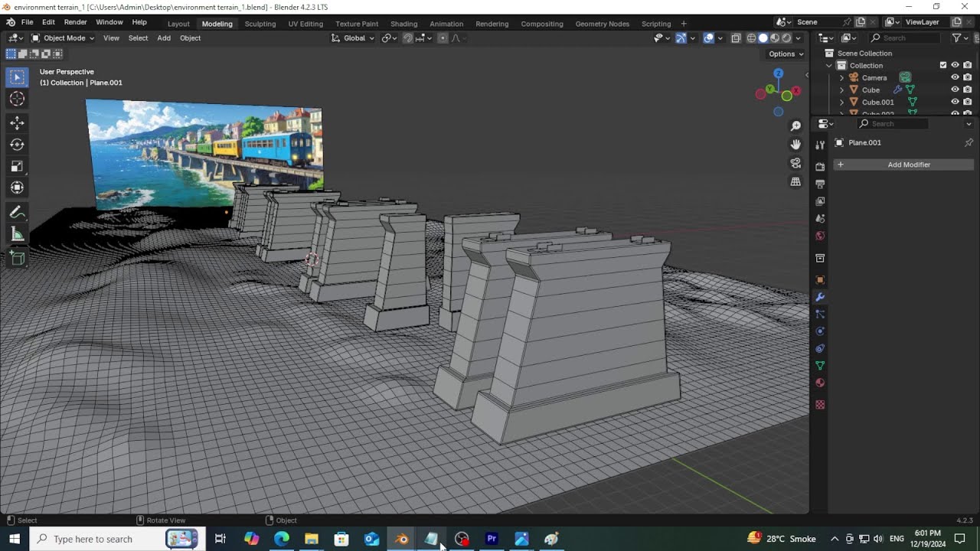The width and height of the screenshot is (980, 551).
Task: Switch to the Shading workspace tab
Action: click(403, 24)
